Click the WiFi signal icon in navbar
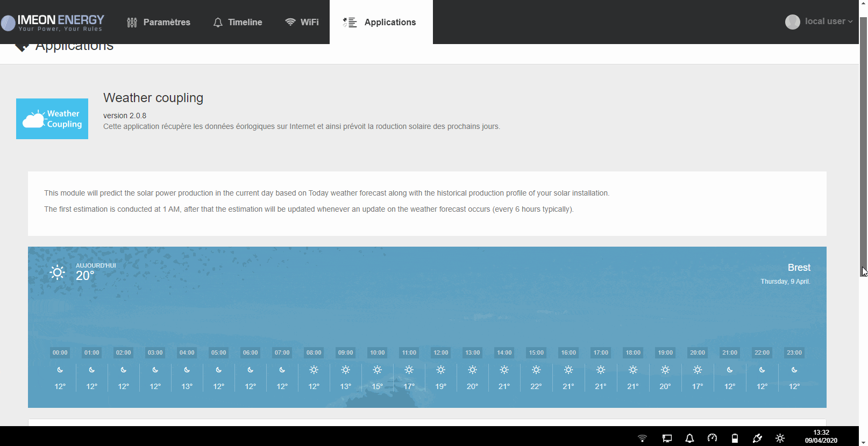The height and width of the screenshot is (446, 868). (290, 22)
